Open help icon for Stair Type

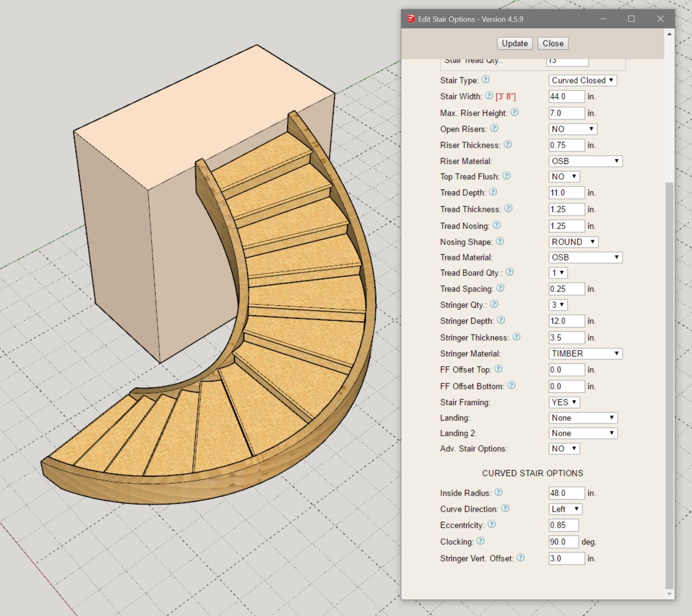(x=486, y=79)
